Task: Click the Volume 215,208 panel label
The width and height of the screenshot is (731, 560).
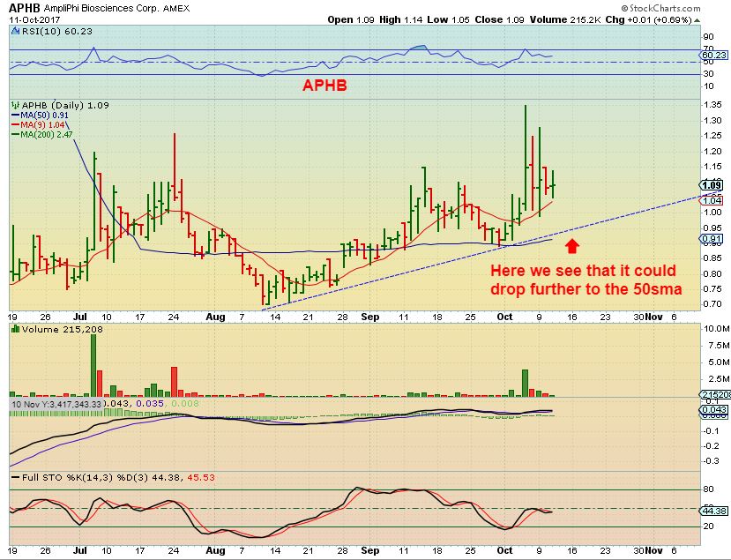Action: (63, 329)
